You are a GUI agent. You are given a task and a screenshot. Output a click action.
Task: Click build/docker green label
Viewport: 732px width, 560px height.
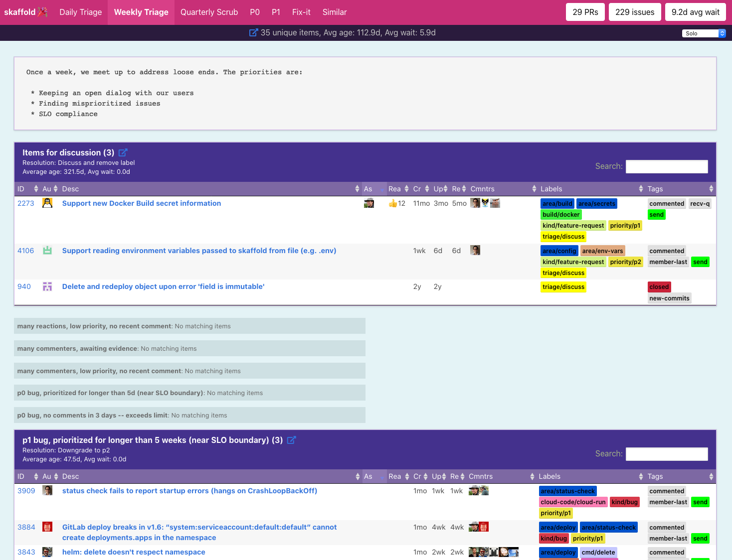tap(561, 214)
